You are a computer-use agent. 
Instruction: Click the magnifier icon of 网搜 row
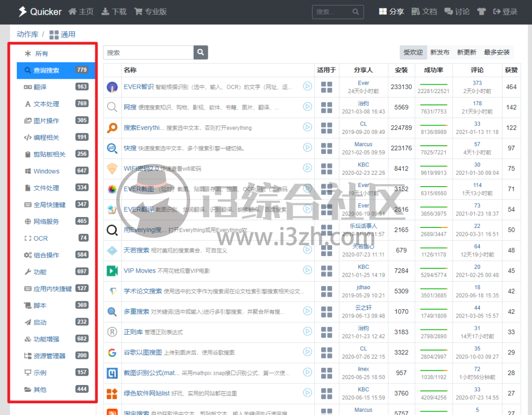pyautogui.click(x=112, y=107)
